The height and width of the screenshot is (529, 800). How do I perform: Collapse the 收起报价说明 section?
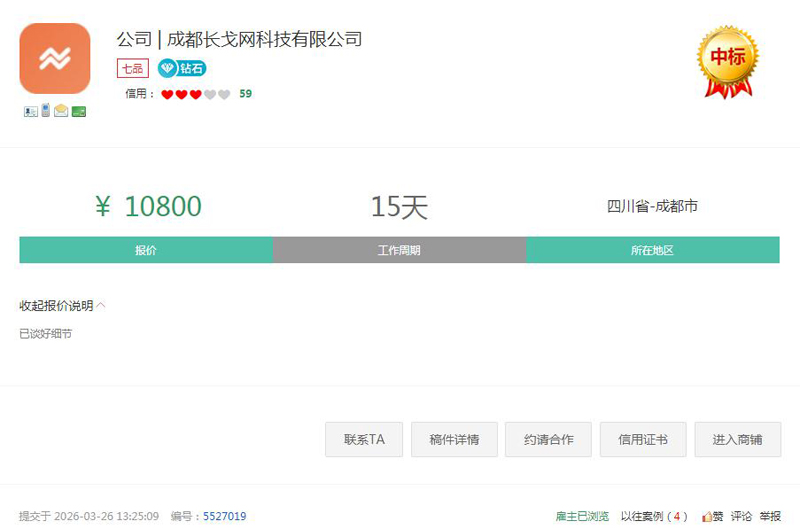pyautogui.click(x=62, y=305)
